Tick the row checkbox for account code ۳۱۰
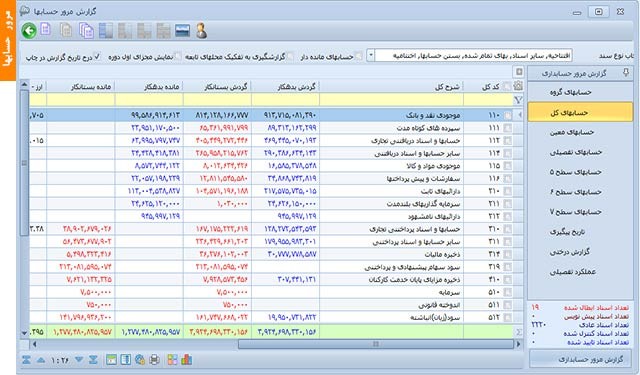 pyautogui.click(x=507, y=229)
